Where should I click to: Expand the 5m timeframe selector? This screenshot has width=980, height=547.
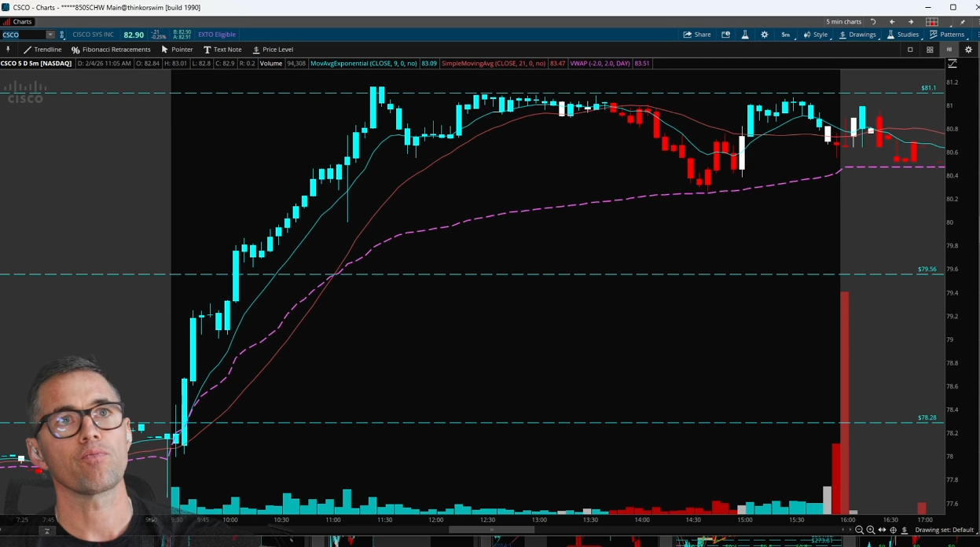786,35
